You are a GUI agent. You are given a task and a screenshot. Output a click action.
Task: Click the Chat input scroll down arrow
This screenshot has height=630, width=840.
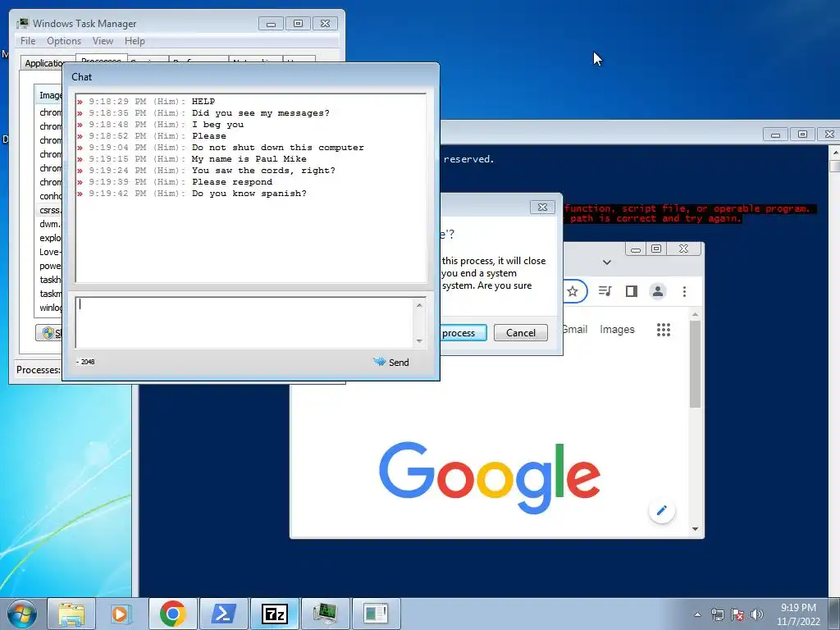tap(419, 341)
